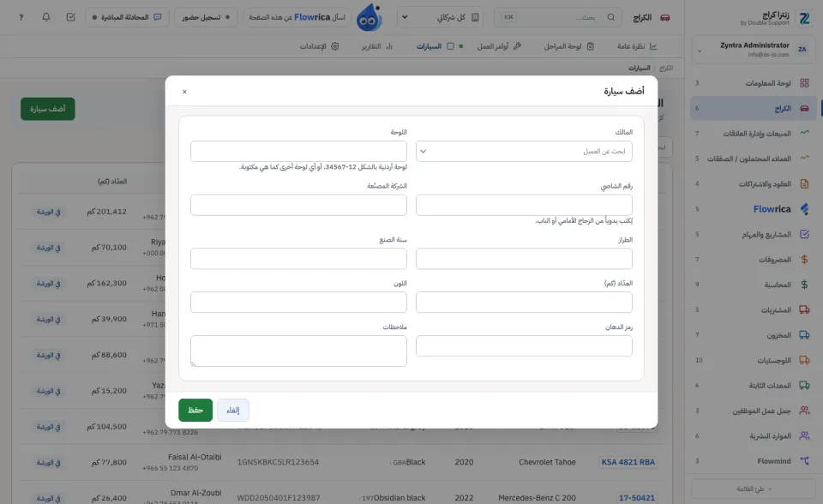Click the رقم الشاصي input field

click(x=524, y=205)
